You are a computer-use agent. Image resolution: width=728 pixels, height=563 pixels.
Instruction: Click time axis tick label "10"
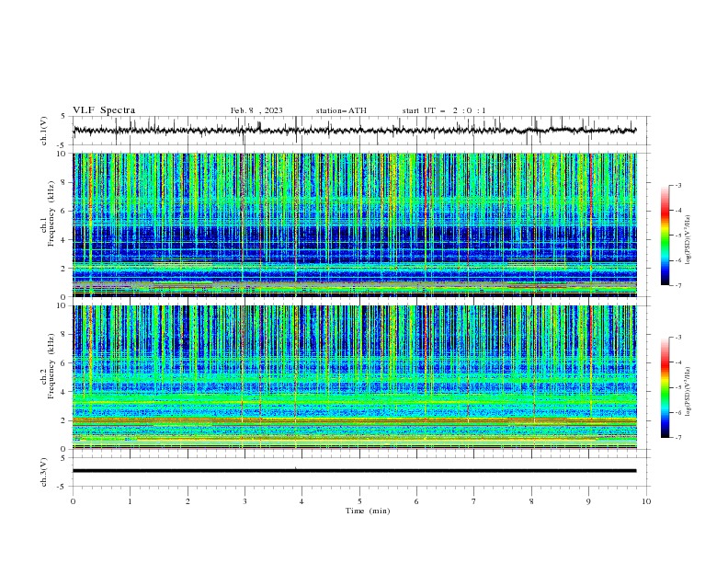[x=646, y=501]
